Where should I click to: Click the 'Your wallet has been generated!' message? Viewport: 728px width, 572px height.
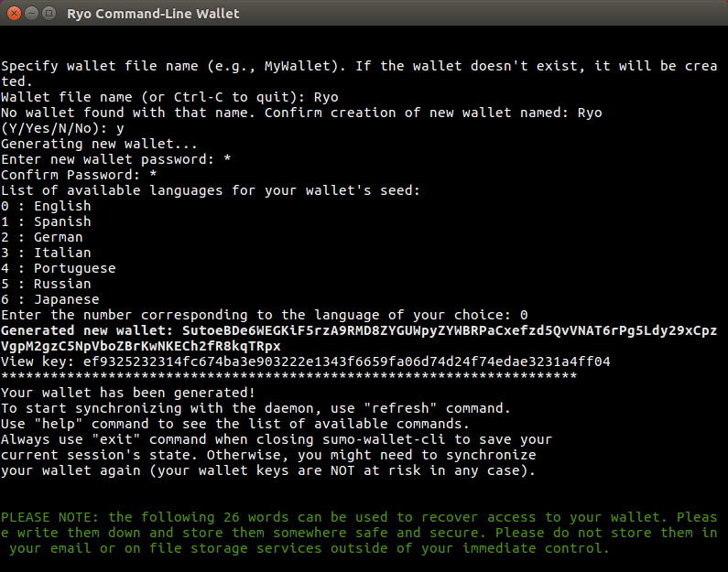point(128,393)
